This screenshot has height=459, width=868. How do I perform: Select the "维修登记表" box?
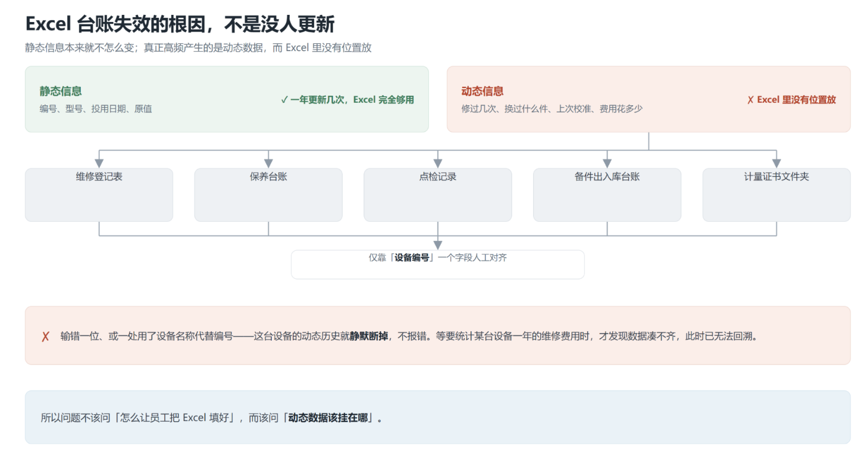click(x=99, y=195)
